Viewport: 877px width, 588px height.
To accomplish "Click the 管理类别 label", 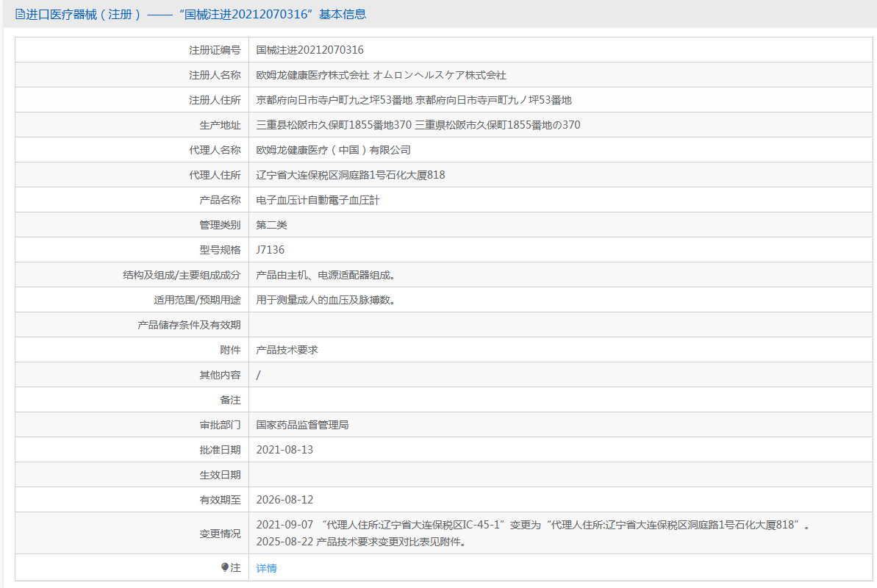I will (x=220, y=225).
